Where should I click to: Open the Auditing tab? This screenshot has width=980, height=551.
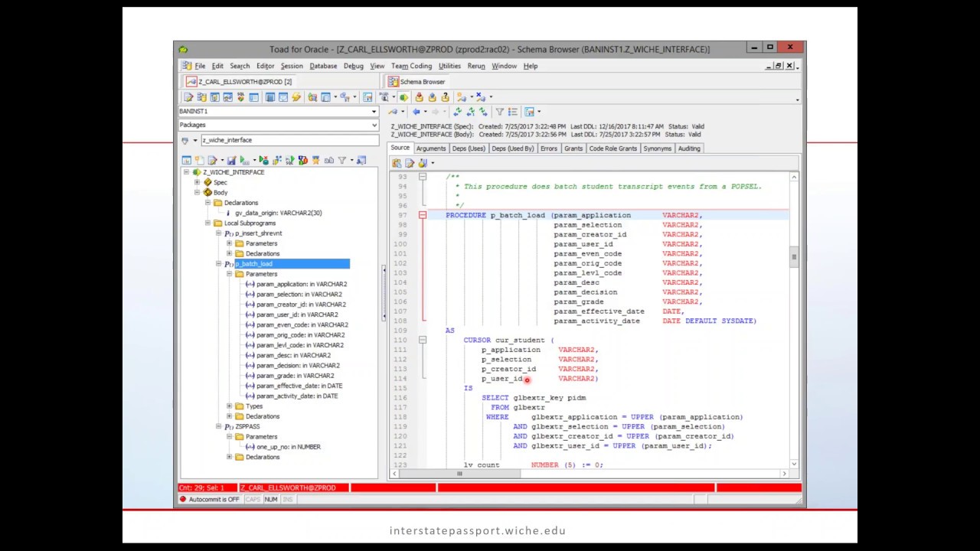(689, 148)
